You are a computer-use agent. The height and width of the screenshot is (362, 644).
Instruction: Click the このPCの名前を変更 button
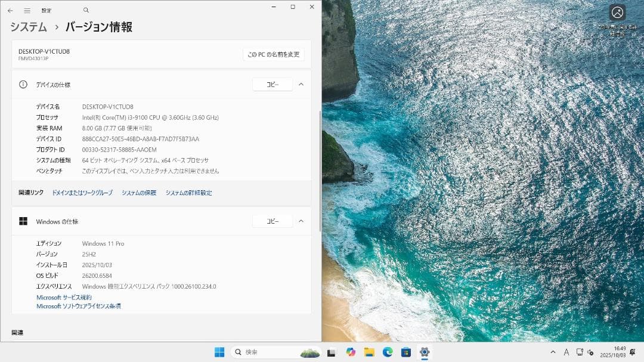(273, 54)
